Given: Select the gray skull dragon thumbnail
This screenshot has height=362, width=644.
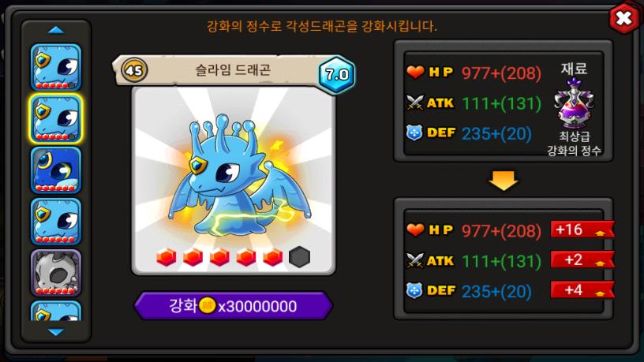Looking at the screenshot, I should [x=56, y=273].
